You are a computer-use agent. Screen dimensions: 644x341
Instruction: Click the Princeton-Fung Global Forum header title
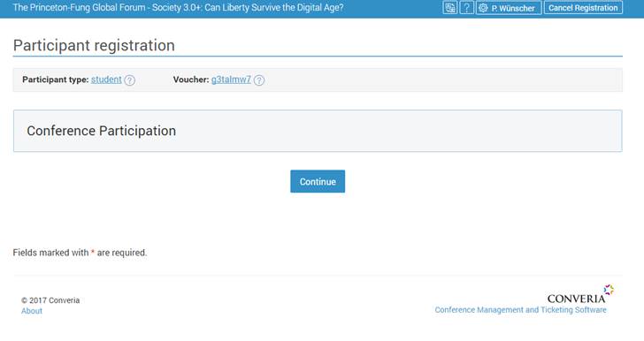pos(179,8)
